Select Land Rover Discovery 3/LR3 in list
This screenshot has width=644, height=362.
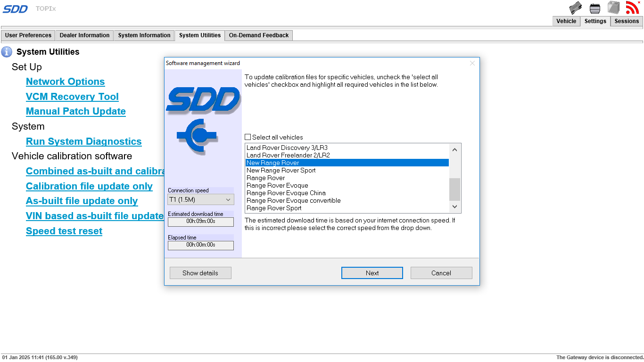pyautogui.click(x=347, y=148)
